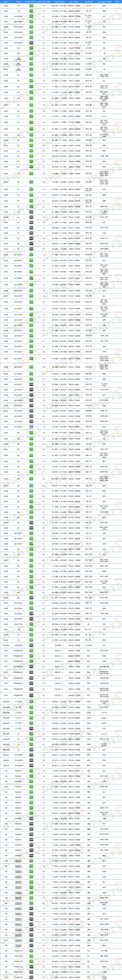Screen dimensions: 122x980
Task: Click the petrol icon for AUDI V8 4.2 ABH
Action: (31, 640)
